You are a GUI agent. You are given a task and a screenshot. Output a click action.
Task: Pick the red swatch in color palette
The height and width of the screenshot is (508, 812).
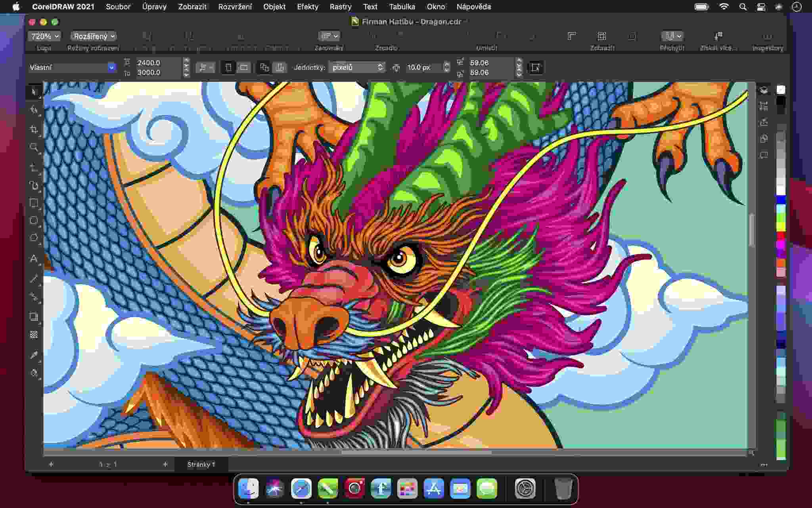(780, 236)
